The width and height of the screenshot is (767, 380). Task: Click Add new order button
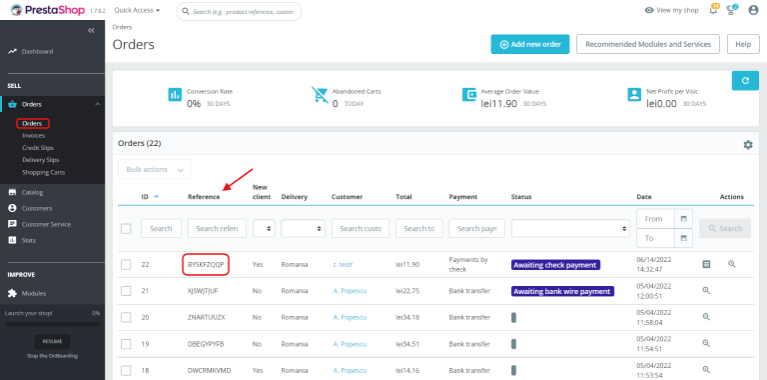[530, 44]
